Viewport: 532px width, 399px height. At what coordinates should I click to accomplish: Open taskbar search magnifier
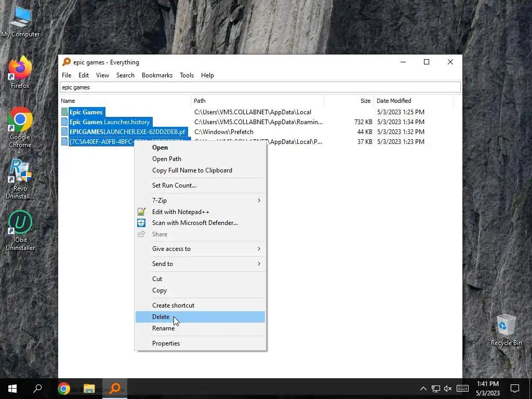point(37,389)
